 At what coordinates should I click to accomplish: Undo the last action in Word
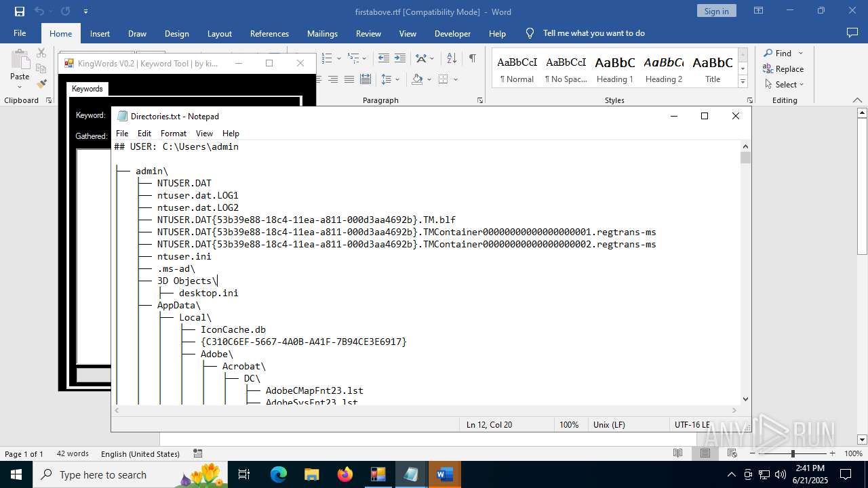point(39,12)
